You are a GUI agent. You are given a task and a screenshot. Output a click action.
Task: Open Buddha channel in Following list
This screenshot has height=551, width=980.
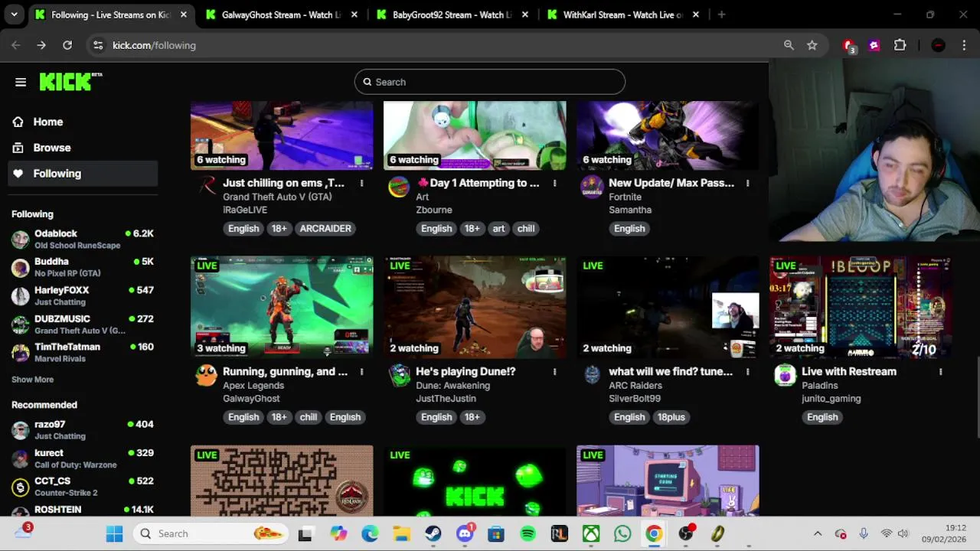tap(83, 267)
